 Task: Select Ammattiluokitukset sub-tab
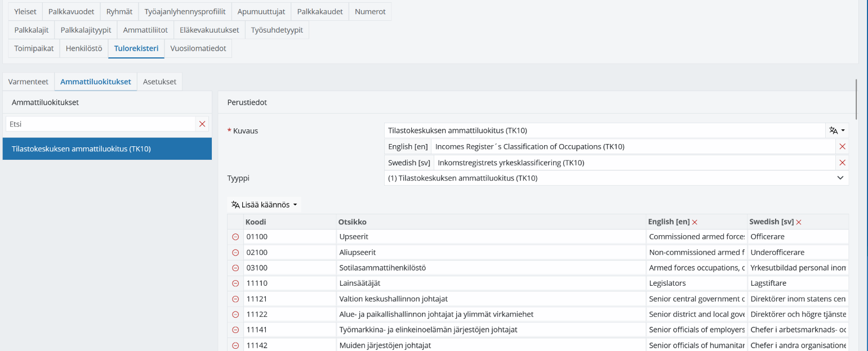click(x=96, y=82)
